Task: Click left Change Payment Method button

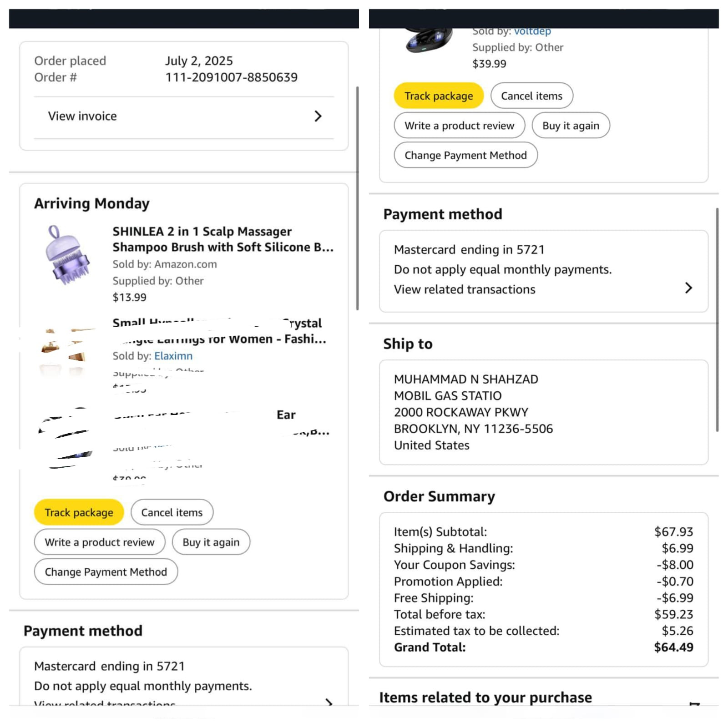Action: [106, 571]
